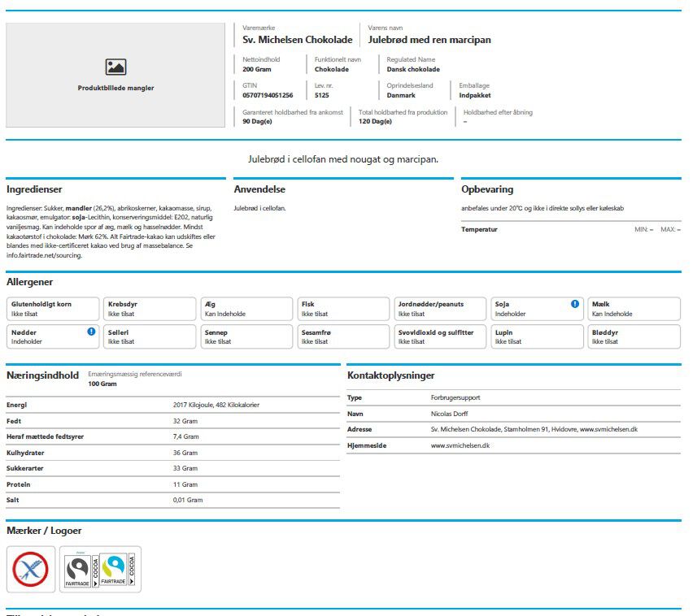The width and height of the screenshot is (697, 616).
Task: Select the Mælk allergen box
Action: [x=634, y=309]
